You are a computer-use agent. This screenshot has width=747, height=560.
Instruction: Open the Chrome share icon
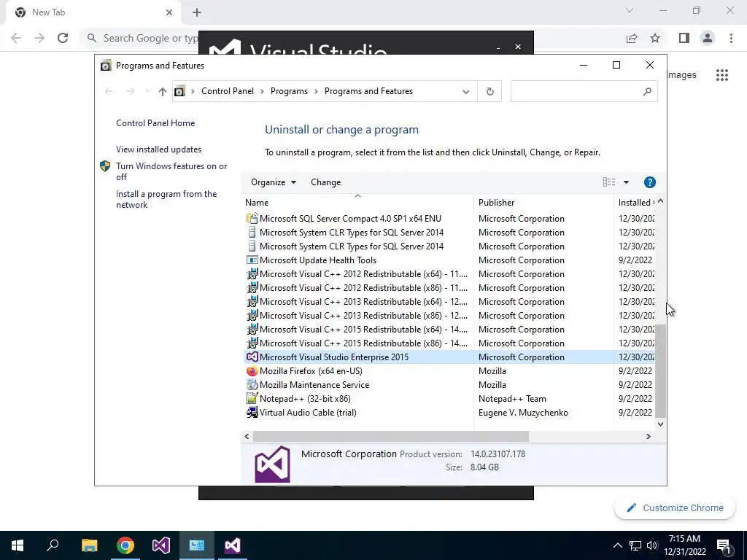(632, 38)
